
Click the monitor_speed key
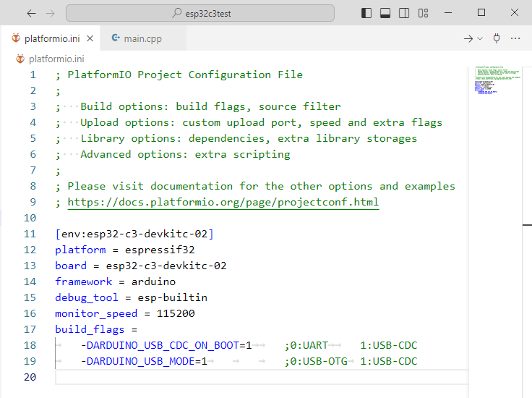[x=96, y=313]
